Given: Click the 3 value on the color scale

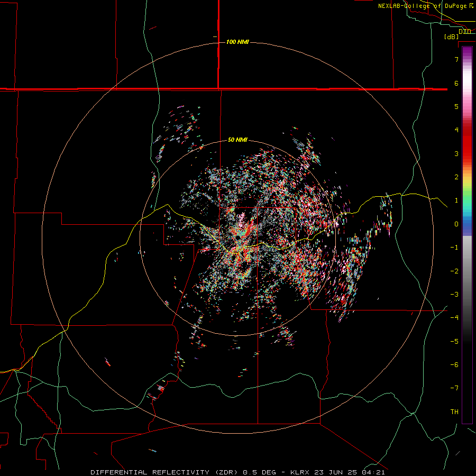Looking at the screenshot, I should (456, 153).
